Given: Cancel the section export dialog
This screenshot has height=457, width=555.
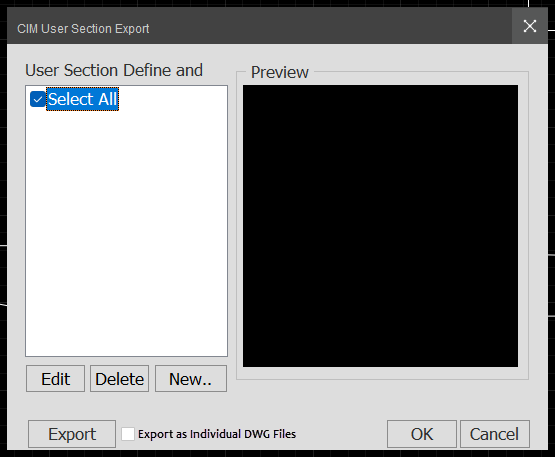Looking at the screenshot, I should (495, 434).
